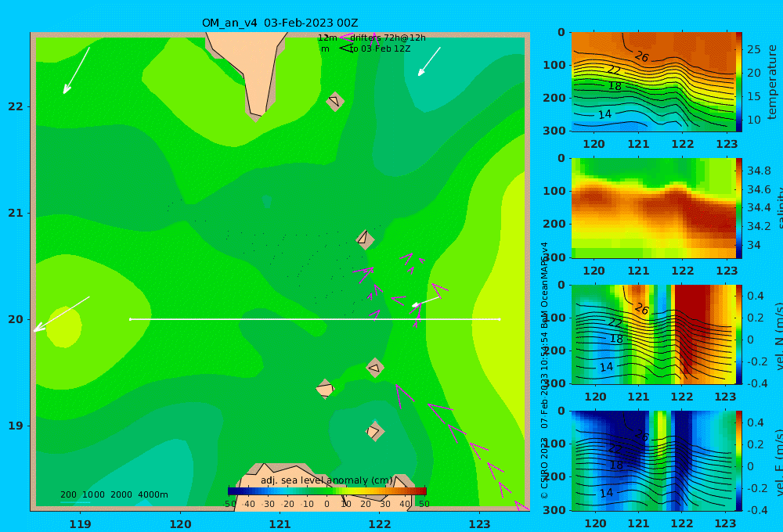Click the 14 contour label in temperature panel
This screenshot has height=532, width=783.
604,114
